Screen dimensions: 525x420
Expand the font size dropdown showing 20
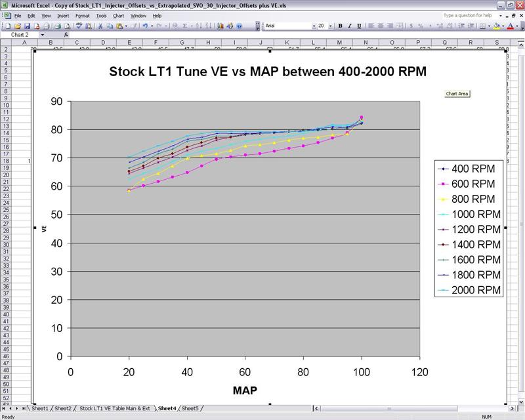coord(331,26)
